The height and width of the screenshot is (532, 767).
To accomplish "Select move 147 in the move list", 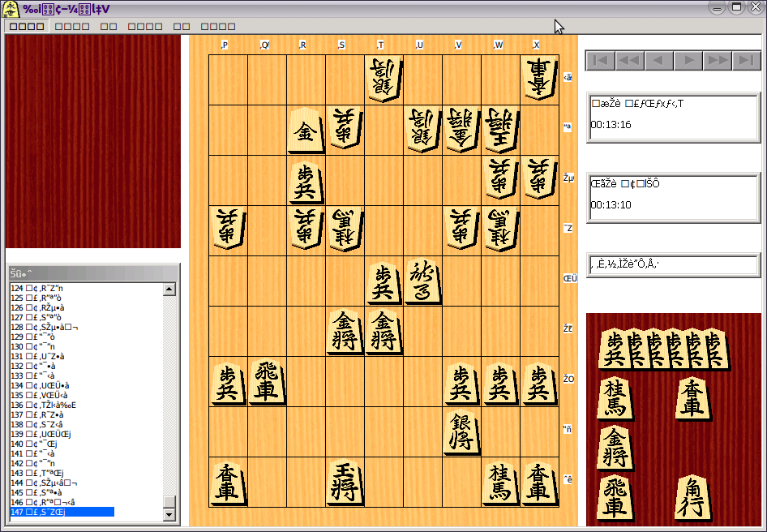I will pos(62,512).
